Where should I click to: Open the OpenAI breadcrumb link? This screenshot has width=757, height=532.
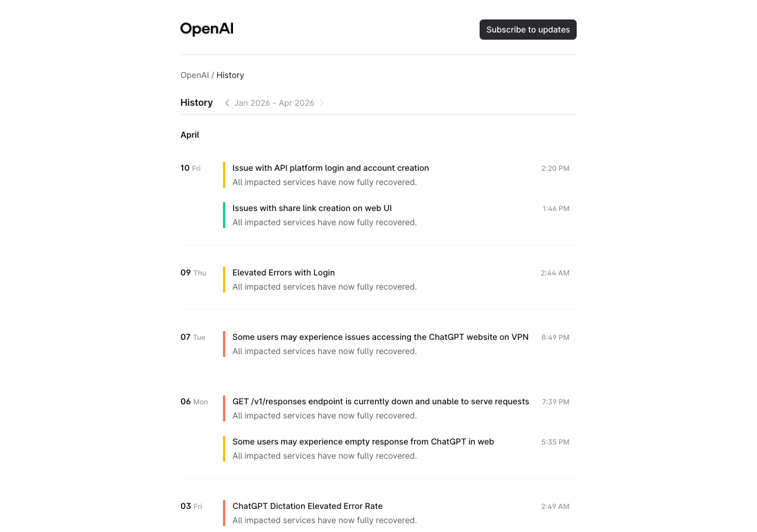[x=195, y=74]
